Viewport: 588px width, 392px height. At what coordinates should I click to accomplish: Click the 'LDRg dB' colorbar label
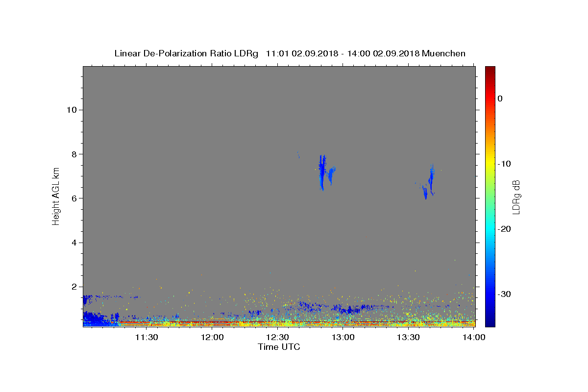pos(515,196)
